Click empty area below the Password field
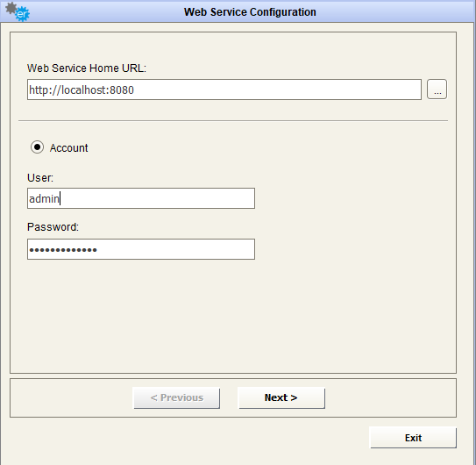This screenshot has width=476, height=465. click(233, 316)
